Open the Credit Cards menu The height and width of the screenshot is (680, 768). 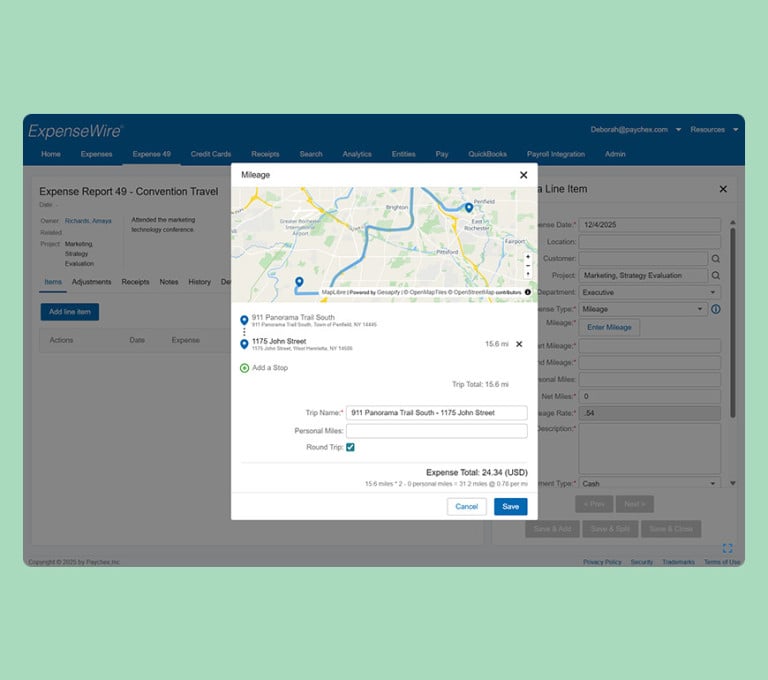[211, 154]
